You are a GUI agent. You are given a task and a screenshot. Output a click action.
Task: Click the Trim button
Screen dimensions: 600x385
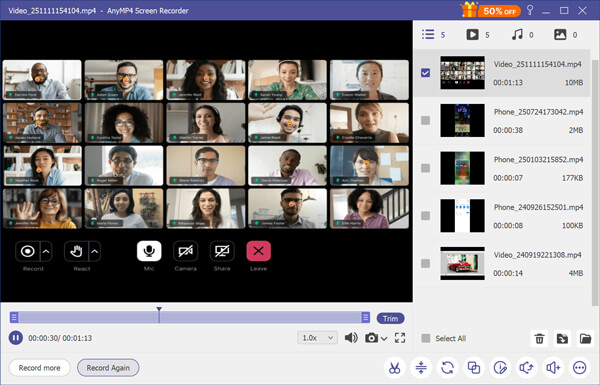pyautogui.click(x=390, y=318)
